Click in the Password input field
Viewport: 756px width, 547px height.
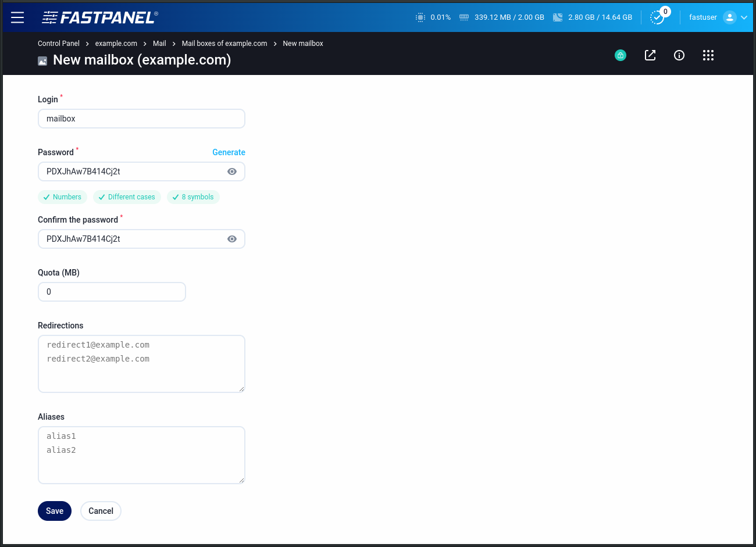click(141, 171)
